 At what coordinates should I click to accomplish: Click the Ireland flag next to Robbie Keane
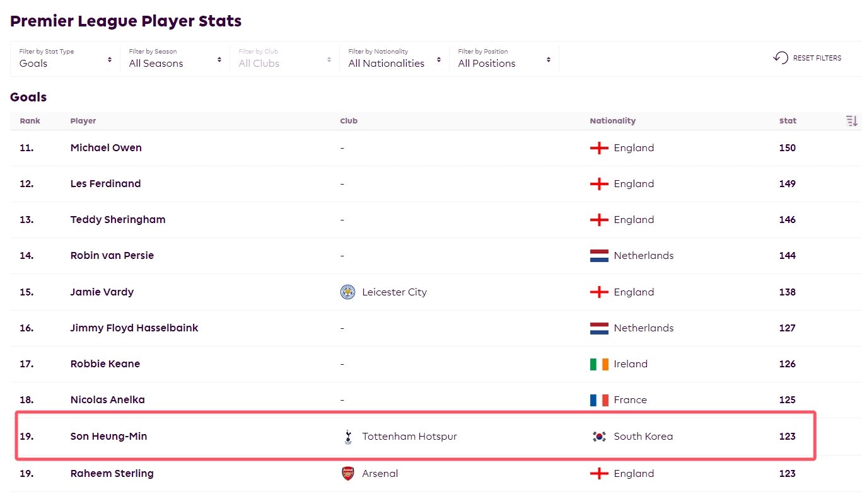point(599,364)
